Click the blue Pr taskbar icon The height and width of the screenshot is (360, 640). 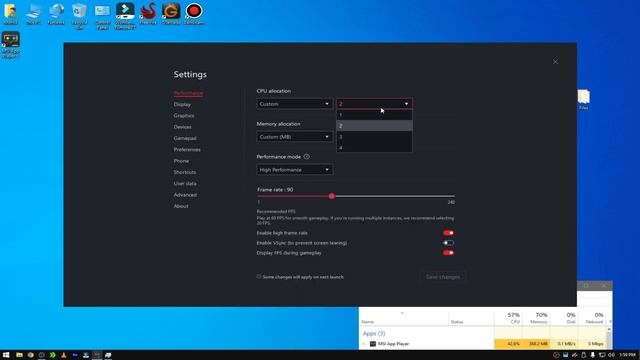pos(75,355)
